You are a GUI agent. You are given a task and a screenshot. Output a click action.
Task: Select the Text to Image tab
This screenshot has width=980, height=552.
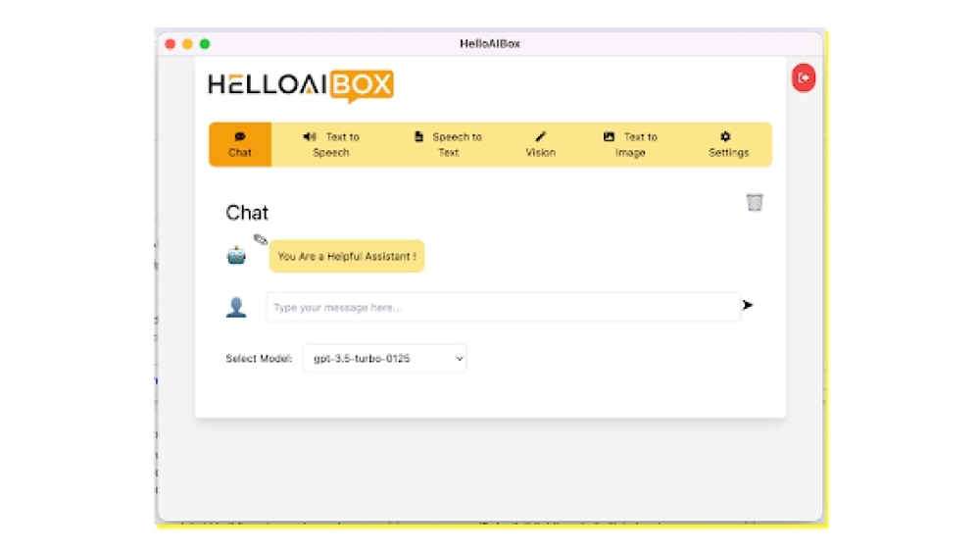coord(630,144)
